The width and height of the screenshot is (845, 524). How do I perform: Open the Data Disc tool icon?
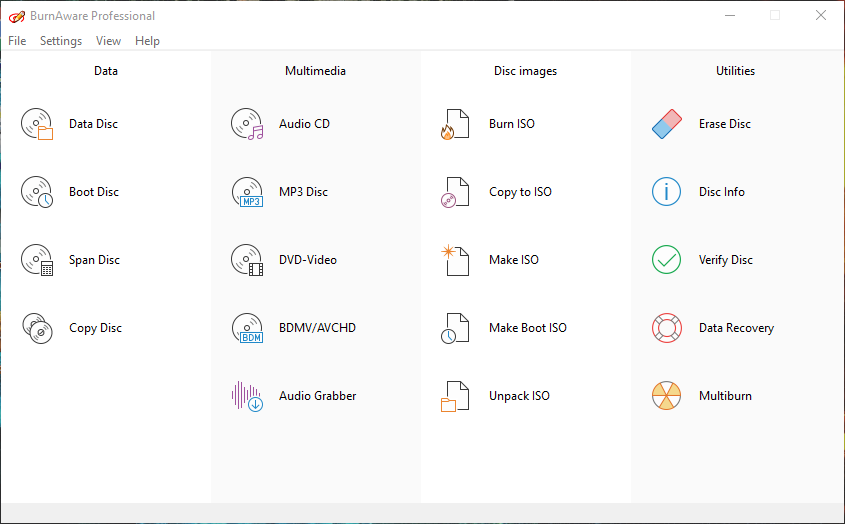[37, 124]
